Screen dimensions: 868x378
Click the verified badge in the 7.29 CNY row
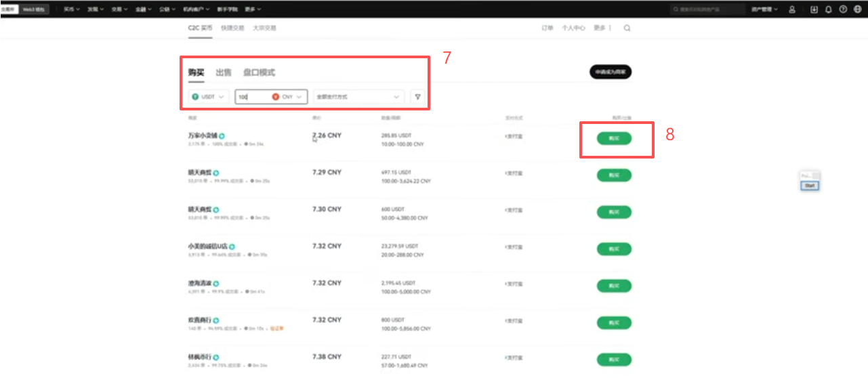pos(216,173)
